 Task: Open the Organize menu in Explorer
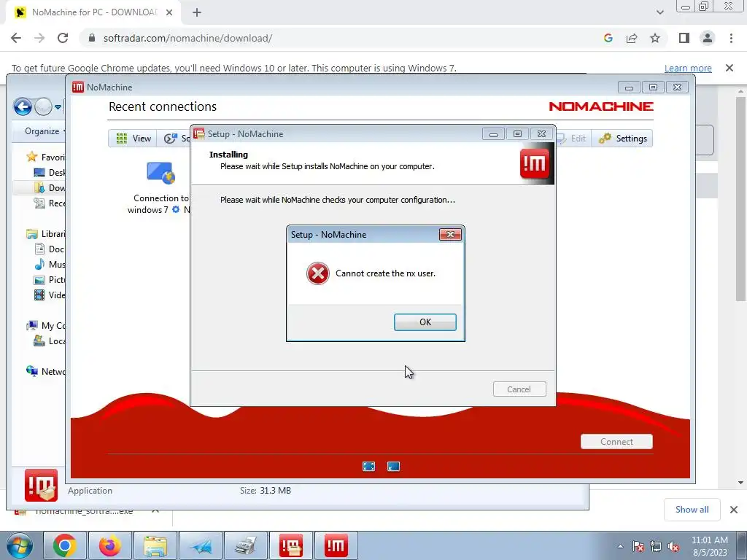[44, 131]
